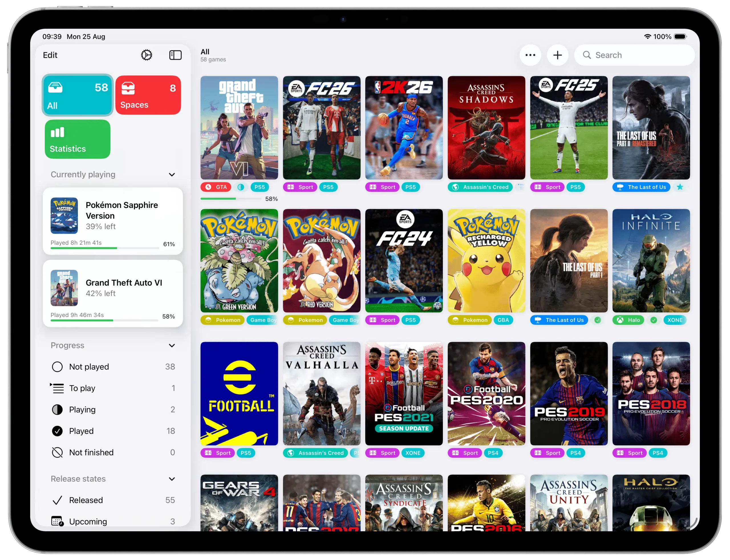
Task: Click Pokémon Sapphire progress bar
Action: [x=105, y=248]
